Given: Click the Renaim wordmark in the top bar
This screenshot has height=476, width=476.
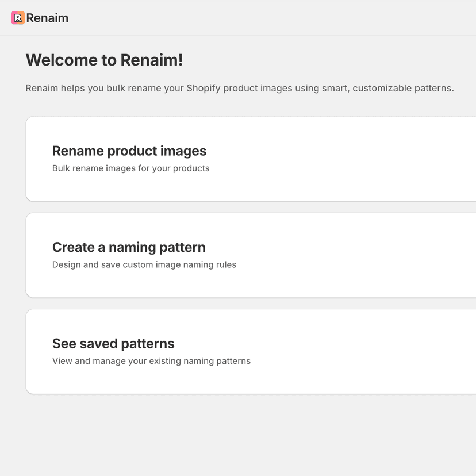Looking at the screenshot, I should tap(48, 18).
